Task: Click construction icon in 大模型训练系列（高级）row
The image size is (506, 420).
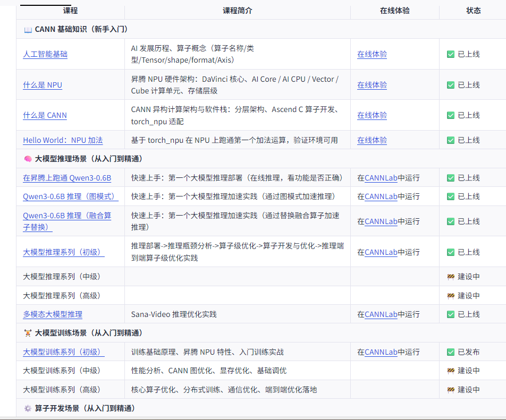Action: 451,390
